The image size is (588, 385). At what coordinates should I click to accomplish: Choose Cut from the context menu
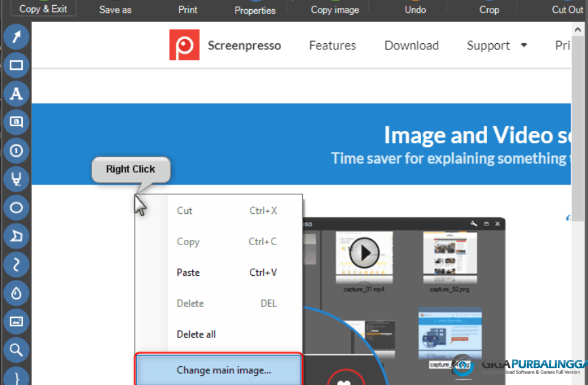click(x=219, y=210)
